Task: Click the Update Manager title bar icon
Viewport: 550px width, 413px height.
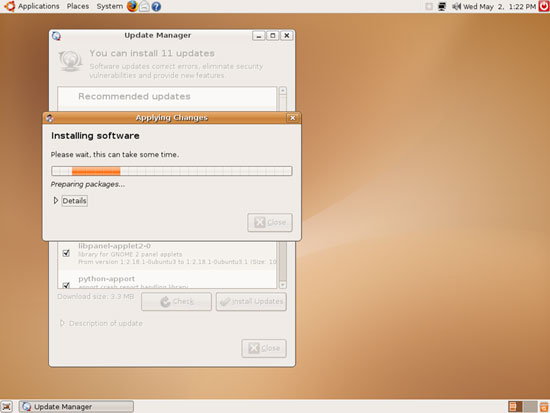Action: (x=56, y=35)
